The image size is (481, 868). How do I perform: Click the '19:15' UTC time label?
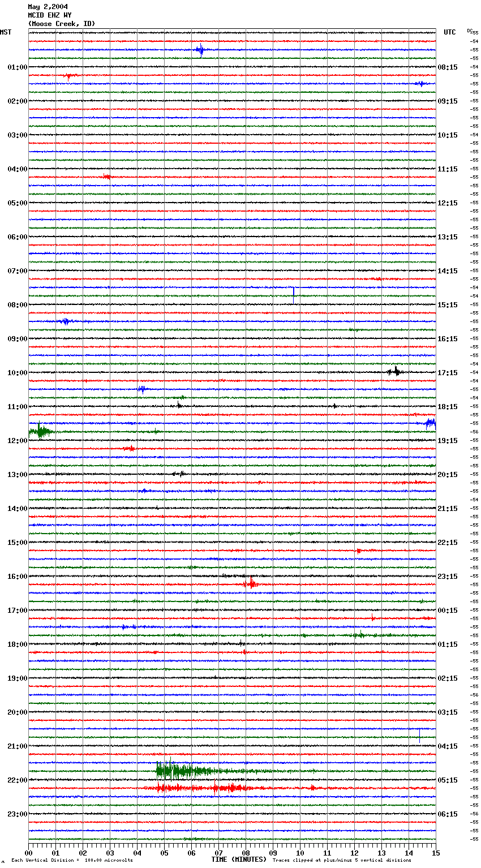coord(448,441)
